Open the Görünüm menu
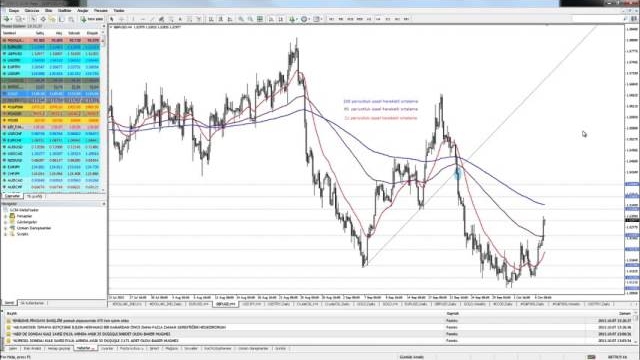The height and width of the screenshot is (360, 640). [32, 11]
